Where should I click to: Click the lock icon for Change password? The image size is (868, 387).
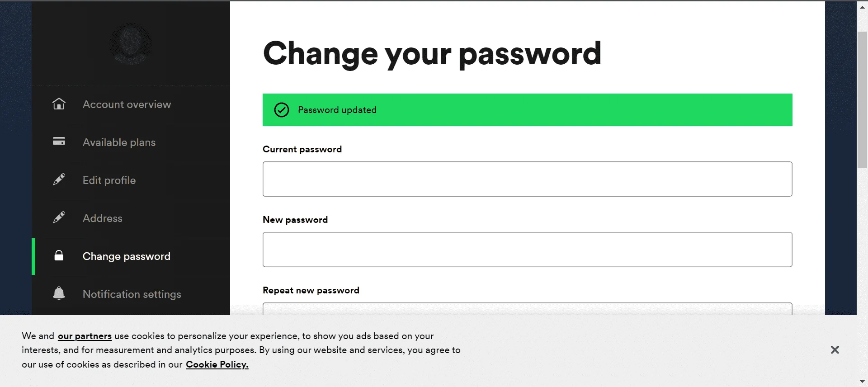click(x=59, y=255)
